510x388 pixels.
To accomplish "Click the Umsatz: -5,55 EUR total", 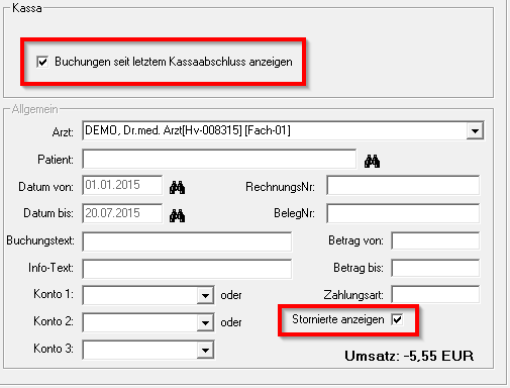I will (409, 356).
